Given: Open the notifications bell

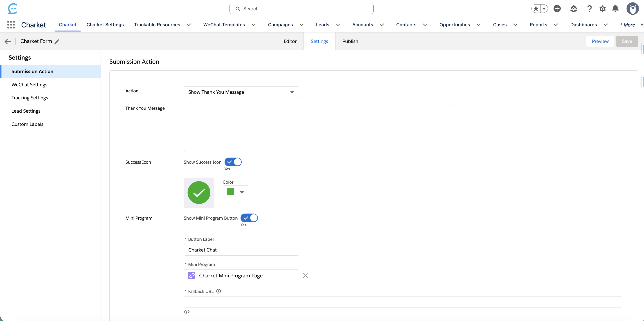Looking at the screenshot, I should pyautogui.click(x=615, y=9).
